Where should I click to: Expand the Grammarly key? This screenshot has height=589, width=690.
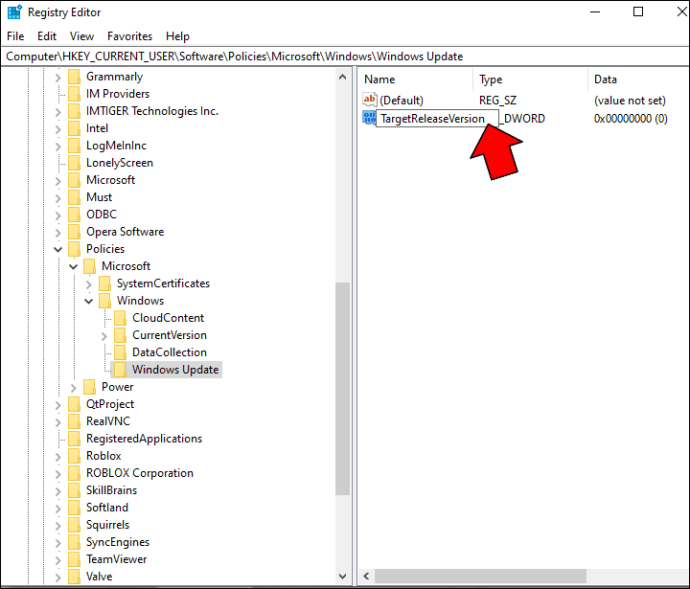pos(58,78)
